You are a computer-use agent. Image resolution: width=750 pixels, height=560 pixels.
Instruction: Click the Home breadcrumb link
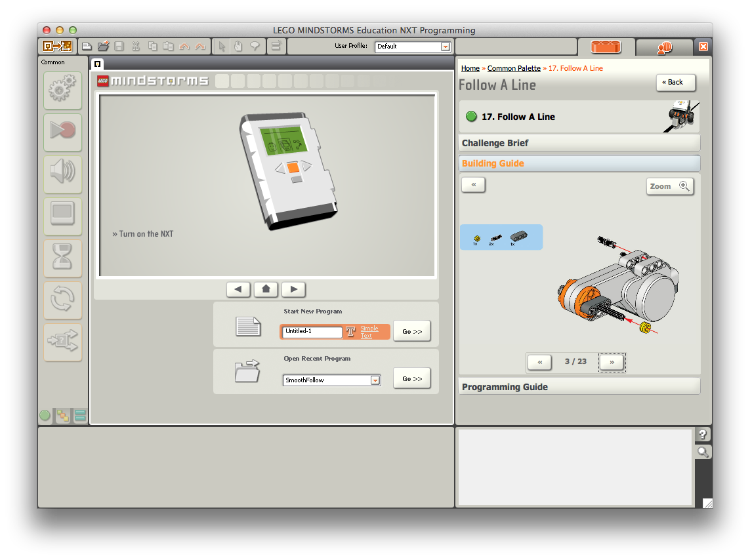[x=470, y=68]
